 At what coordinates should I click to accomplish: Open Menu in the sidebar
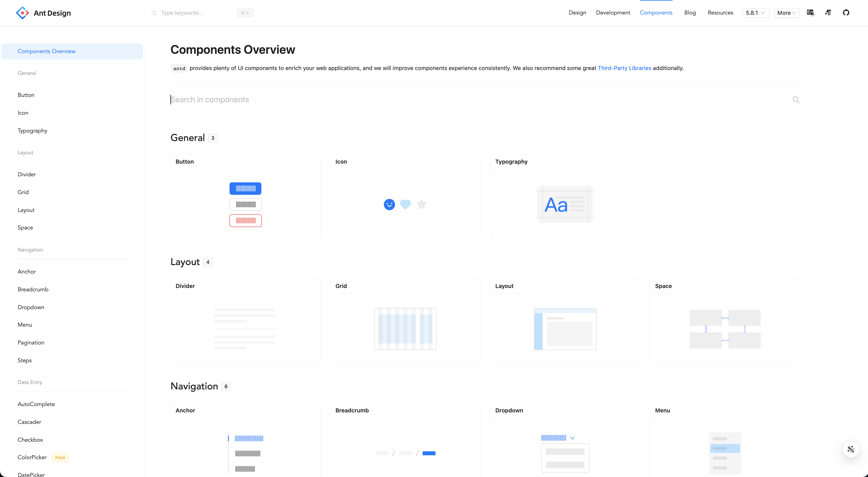tap(25, 325)
